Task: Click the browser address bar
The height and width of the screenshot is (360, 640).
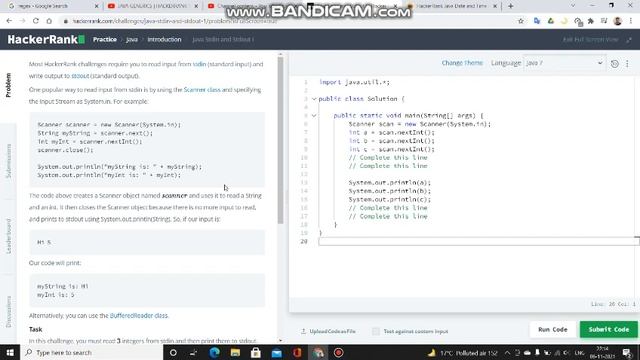Action: pos(286,21)
